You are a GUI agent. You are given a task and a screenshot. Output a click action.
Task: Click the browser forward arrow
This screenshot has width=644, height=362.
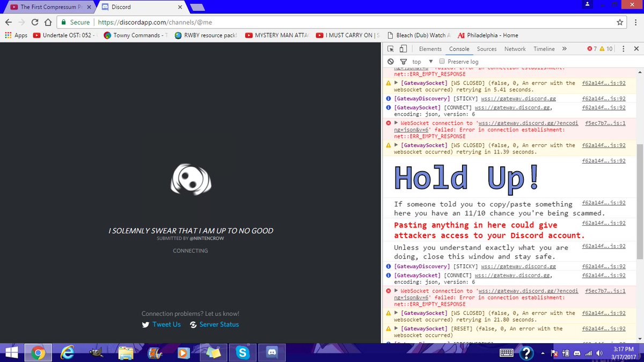21,23
